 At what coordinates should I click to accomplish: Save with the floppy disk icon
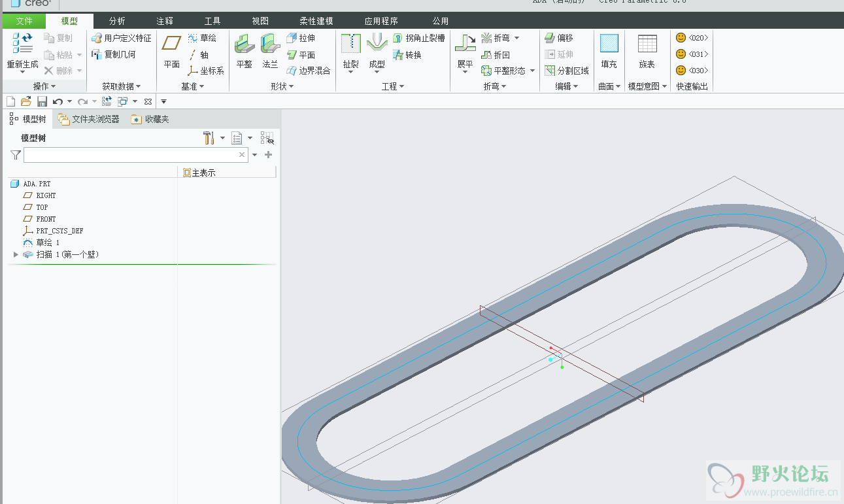tap(42, 101)
